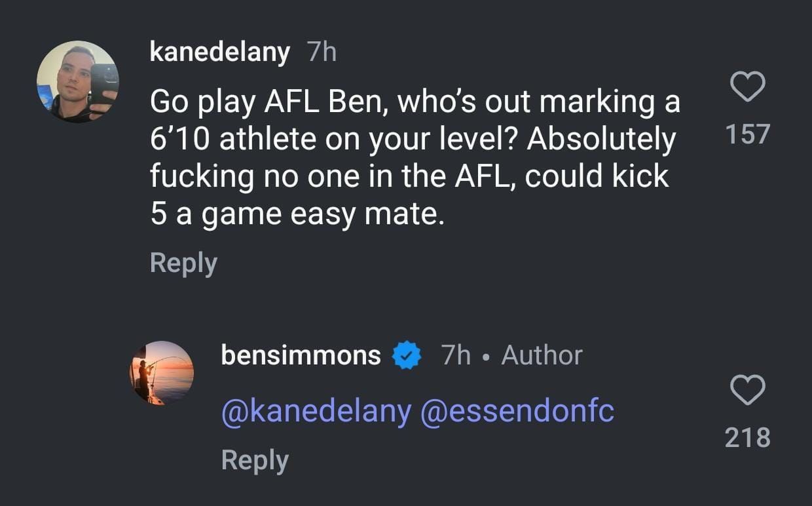Click the 7h timestamp beside kanedelany

321,52
